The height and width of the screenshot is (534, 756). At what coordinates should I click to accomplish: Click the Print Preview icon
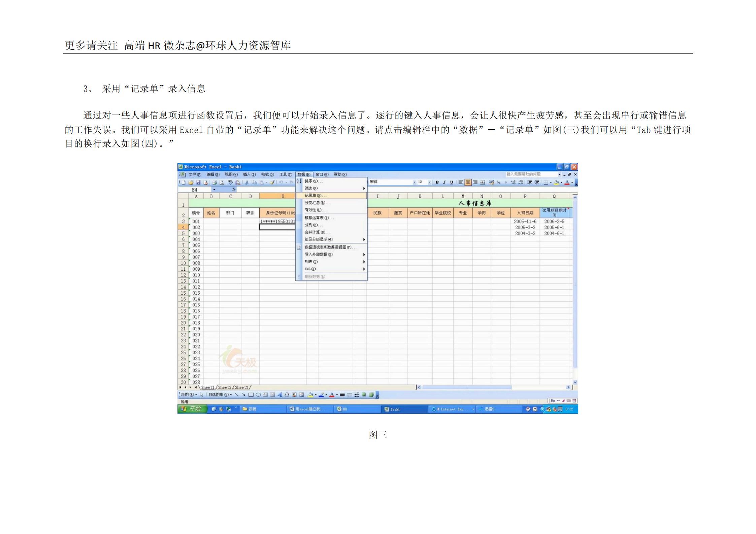(x=222, y=182)
